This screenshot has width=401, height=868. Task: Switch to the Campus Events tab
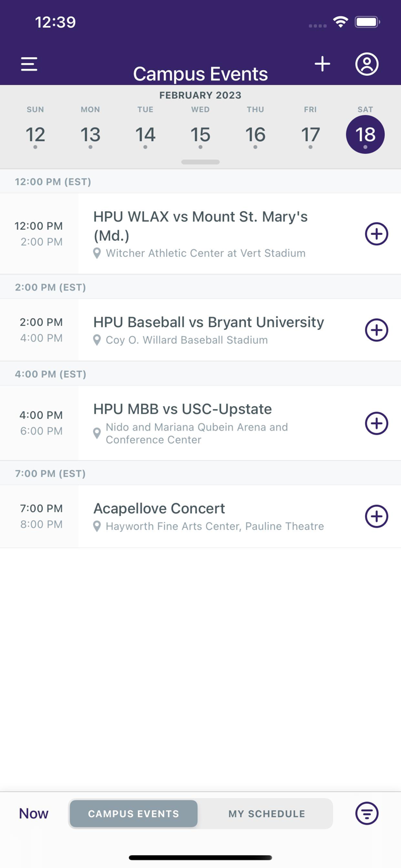click(133, 813)
